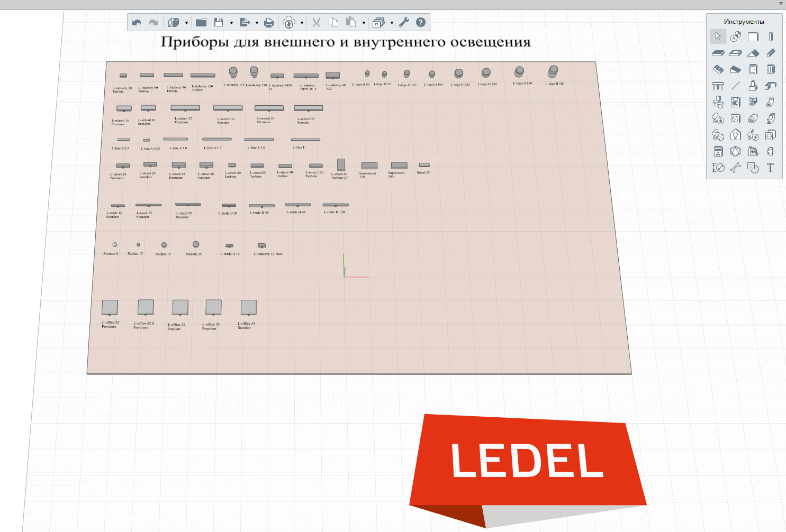Image resolution: width=786 pixels, height=532 pixels.
Task: Select the Door tool
Action: coord(753,69)
